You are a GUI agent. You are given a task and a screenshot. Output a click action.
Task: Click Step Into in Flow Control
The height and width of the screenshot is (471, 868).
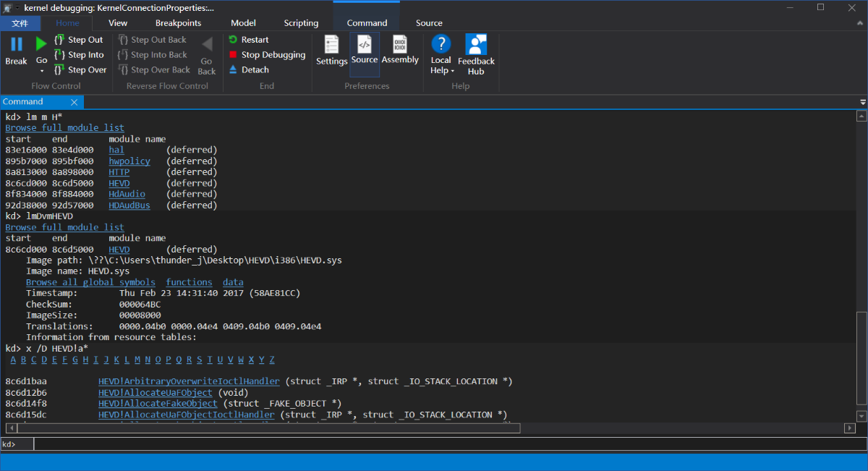(x=79, y=55)
